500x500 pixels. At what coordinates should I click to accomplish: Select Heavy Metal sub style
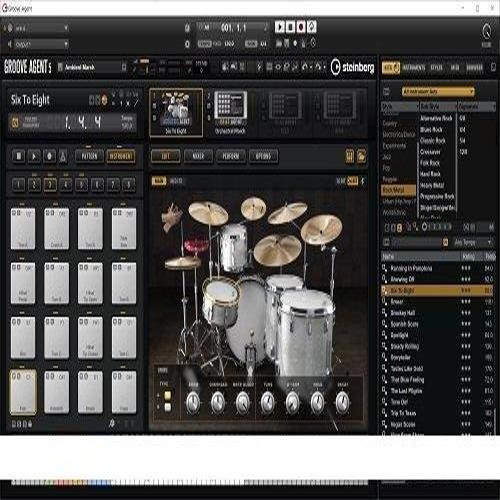[432, 185]
